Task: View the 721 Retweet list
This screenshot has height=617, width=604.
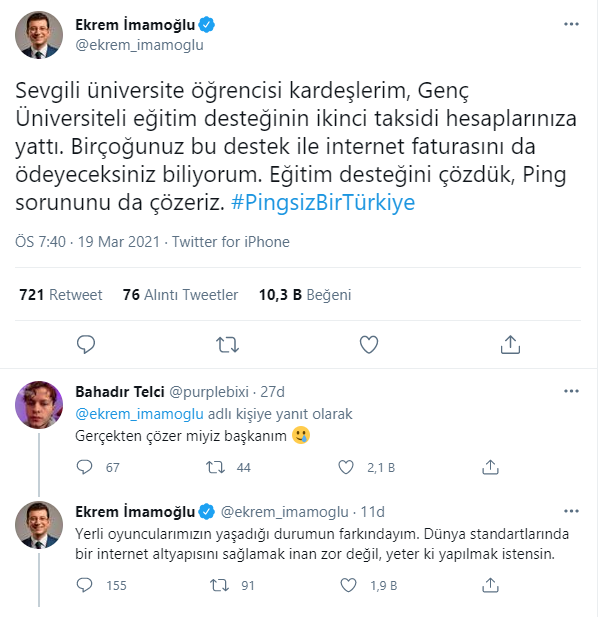Action: [x=61, y=295]
